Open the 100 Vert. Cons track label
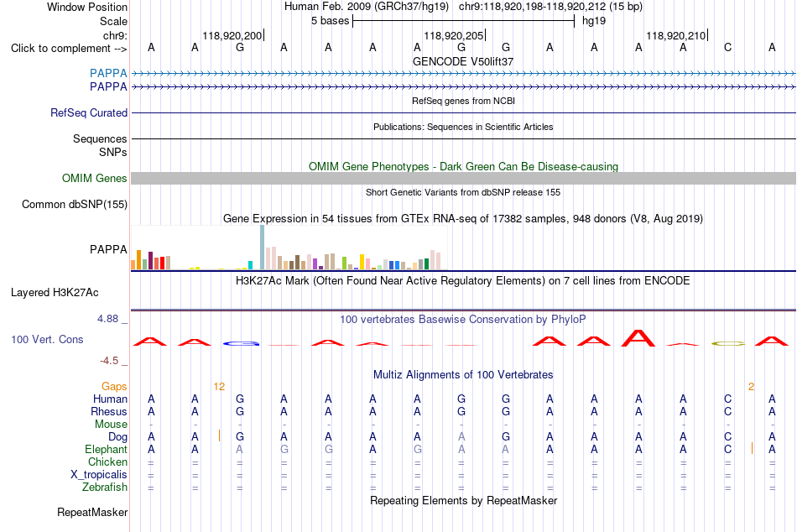Viewport: 797px width, 532px height. coord(47,339)
